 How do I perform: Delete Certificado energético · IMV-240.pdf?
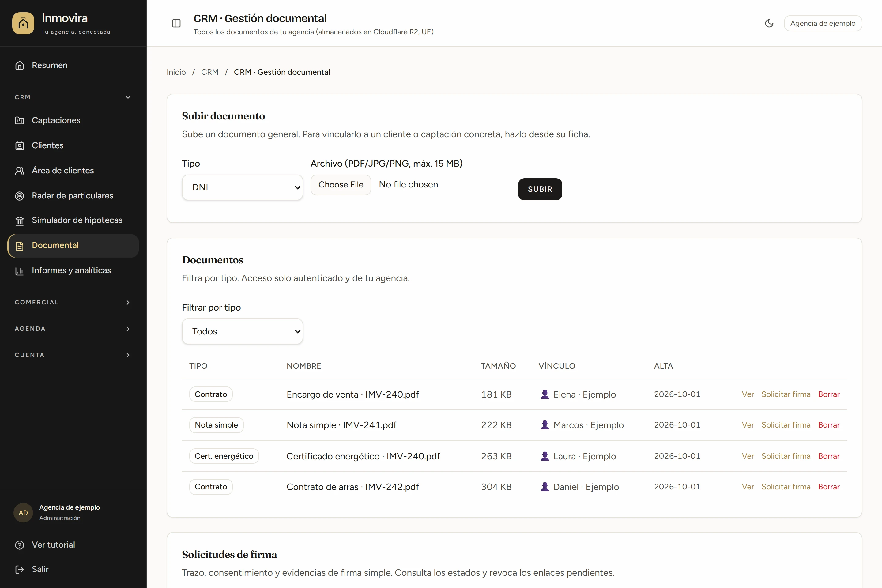coord(829,456)
